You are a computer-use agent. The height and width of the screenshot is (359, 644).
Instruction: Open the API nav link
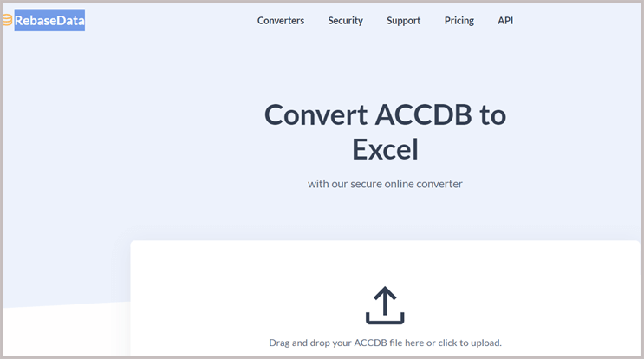pos(505,21)
